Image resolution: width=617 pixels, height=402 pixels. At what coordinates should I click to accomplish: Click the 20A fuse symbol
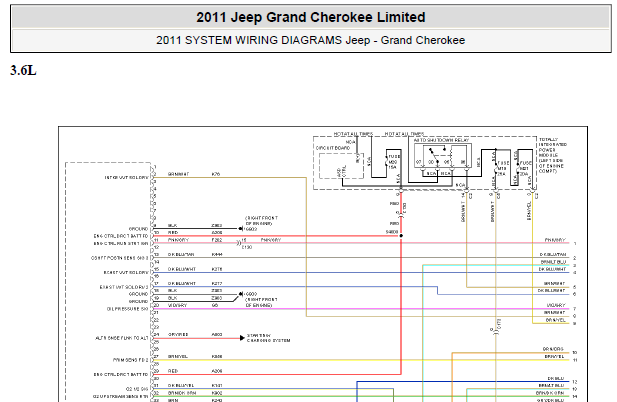(x=519, y=168)
